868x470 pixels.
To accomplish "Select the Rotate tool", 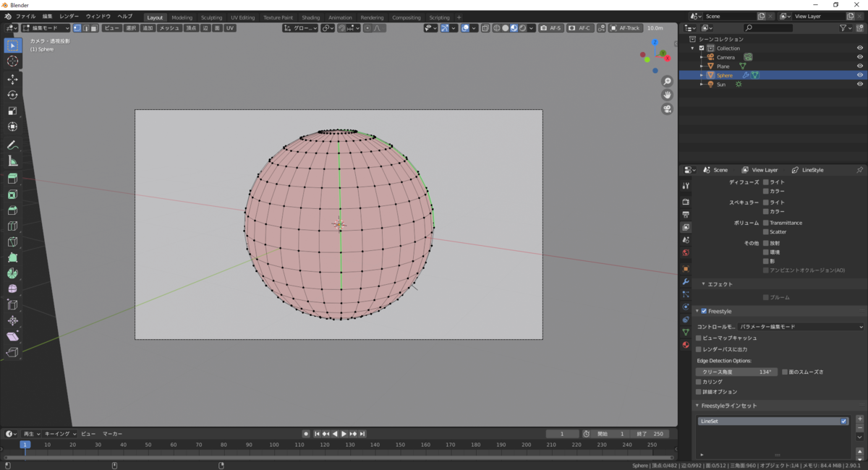I will pyautogui.click(x=12, y=95).
